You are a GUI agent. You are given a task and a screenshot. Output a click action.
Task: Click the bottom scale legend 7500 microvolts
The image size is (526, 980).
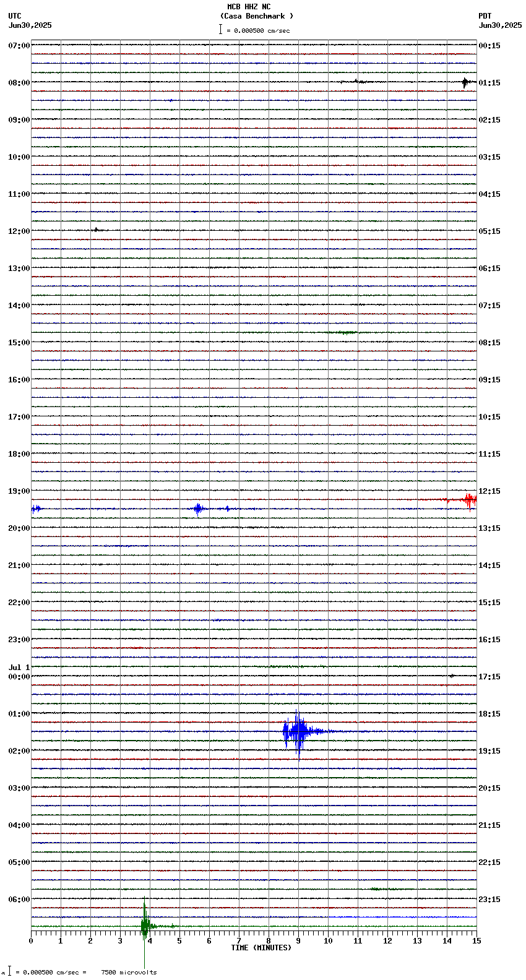[129, 972]
